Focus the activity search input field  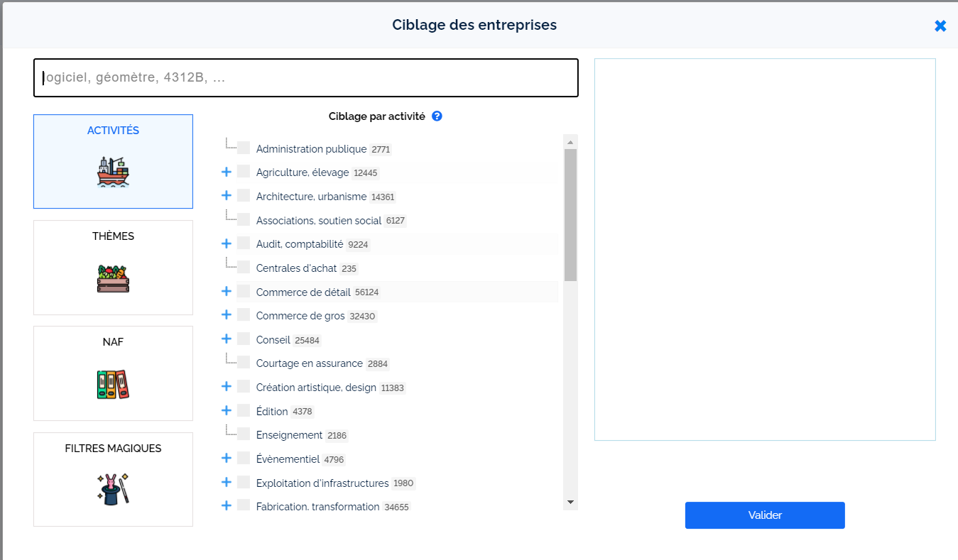pos(305,77)
